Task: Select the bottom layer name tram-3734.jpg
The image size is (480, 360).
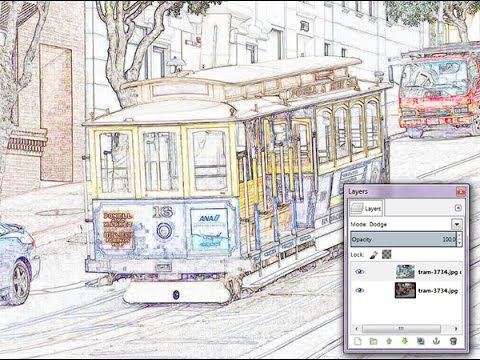Action: pyautogui.click(x=438, y=291)
